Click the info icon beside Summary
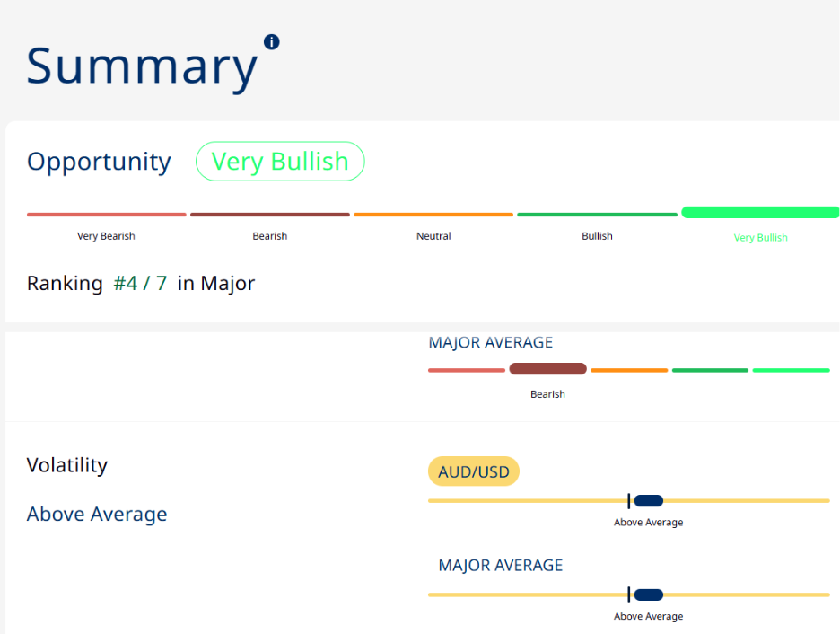 tap(272, 42)
